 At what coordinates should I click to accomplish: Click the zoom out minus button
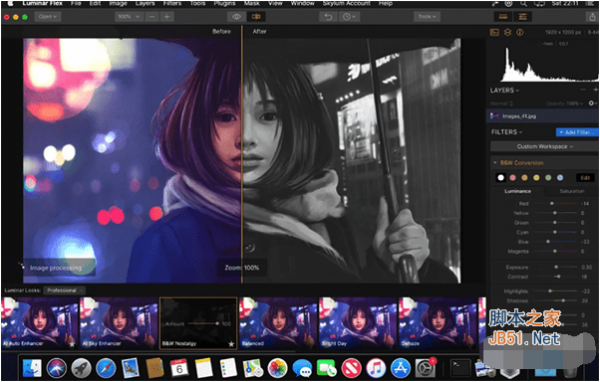pos(152,17)
